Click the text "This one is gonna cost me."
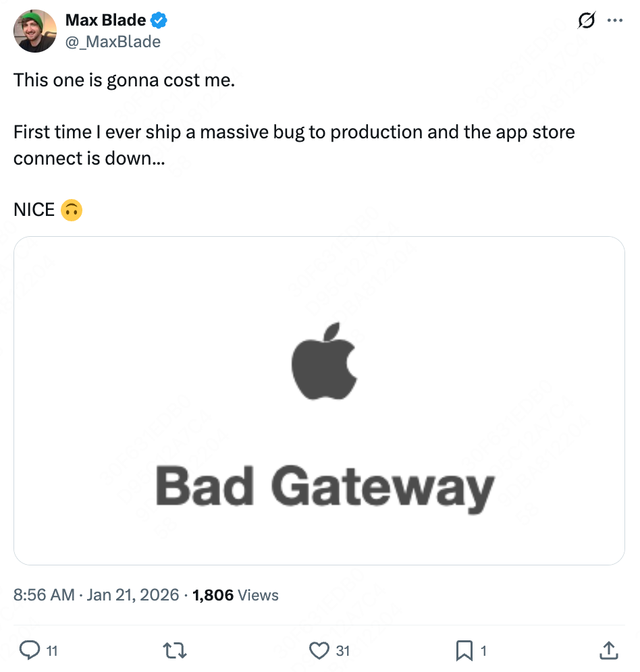The height and width of the screenshot is (672, 640). tap(124, 80)
